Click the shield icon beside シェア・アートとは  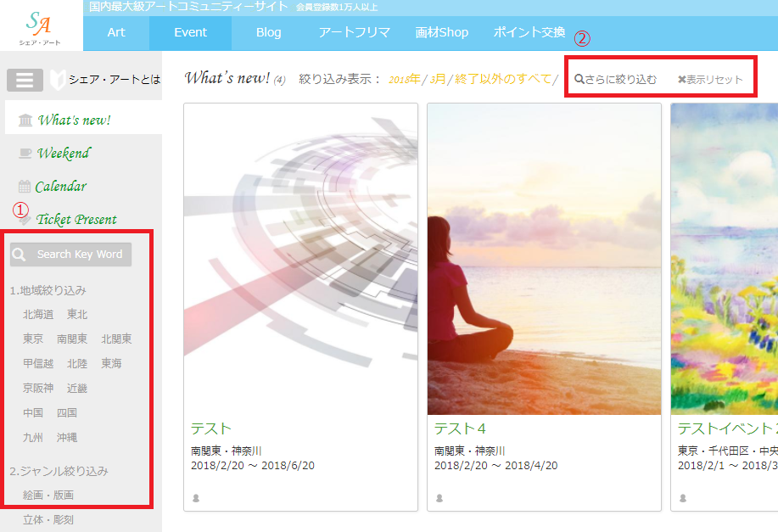[58, 80]
